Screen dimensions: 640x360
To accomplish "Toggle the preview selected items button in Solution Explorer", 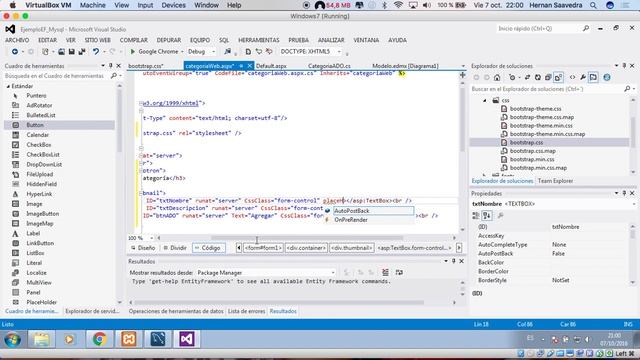I will [x=593, y=78].
